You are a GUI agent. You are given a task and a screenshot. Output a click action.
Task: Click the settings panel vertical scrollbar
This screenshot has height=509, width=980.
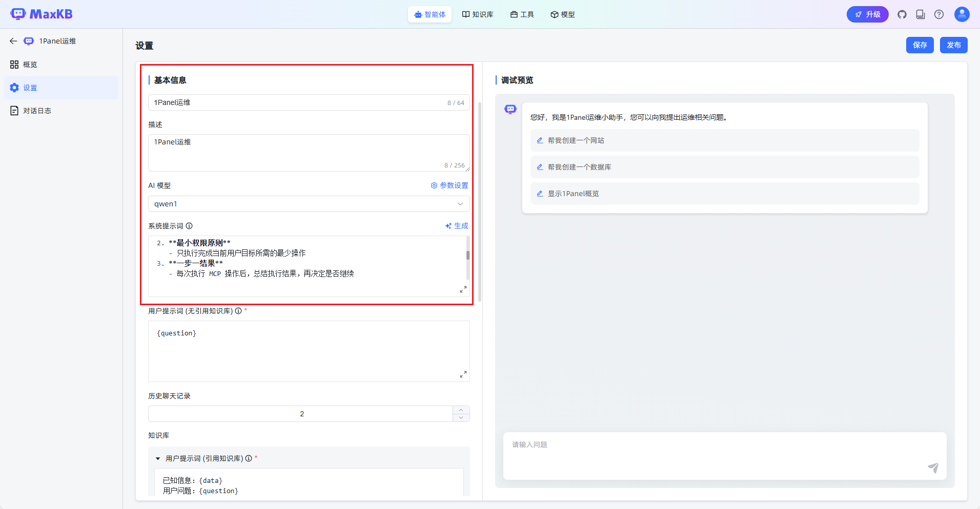480,202
